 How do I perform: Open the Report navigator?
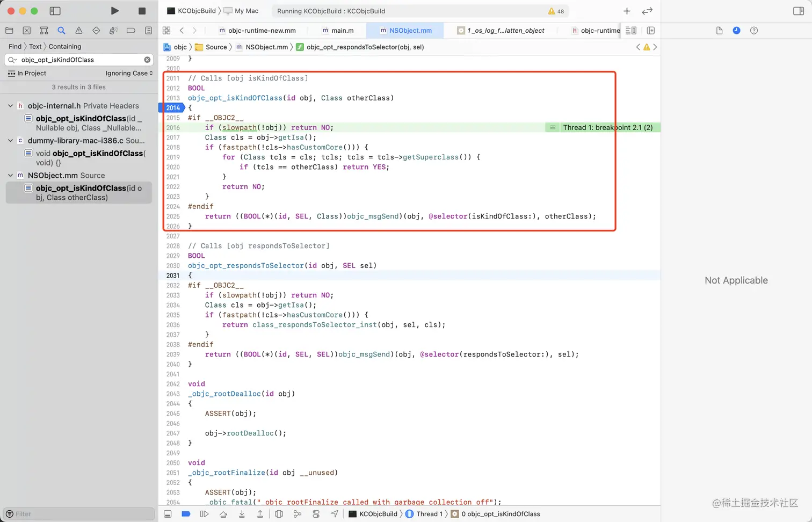click(x=148, y=31)
